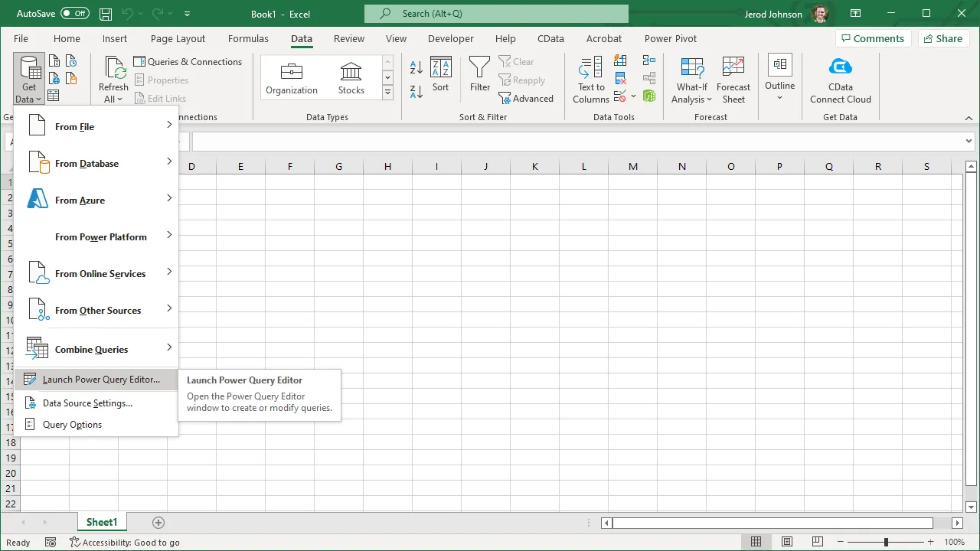This screenshot has height=551, width=980.
Task: Launch CData Connect Cloud
Action: coord(841,80)
